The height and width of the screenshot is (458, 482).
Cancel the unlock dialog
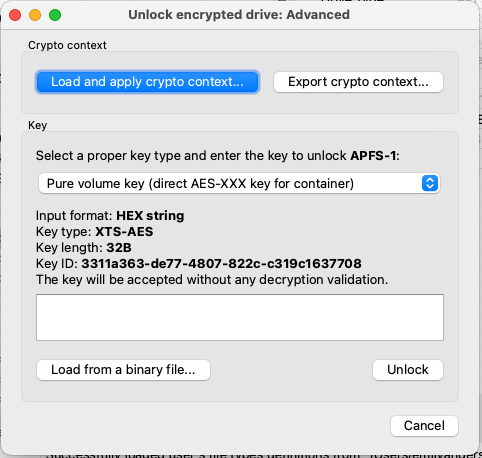click(424, 426)
